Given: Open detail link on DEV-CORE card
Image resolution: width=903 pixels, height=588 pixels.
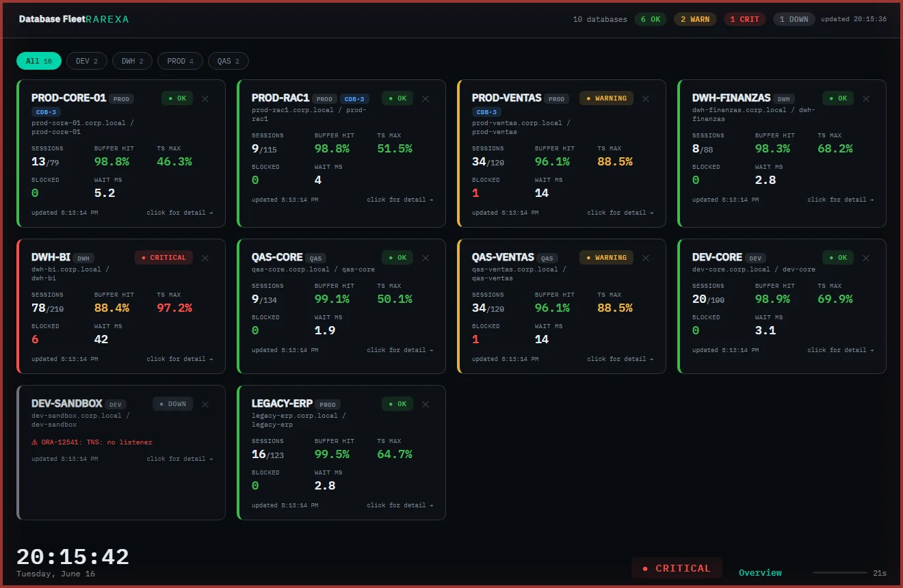Looking at the screenshot, I should pos(841,350).
